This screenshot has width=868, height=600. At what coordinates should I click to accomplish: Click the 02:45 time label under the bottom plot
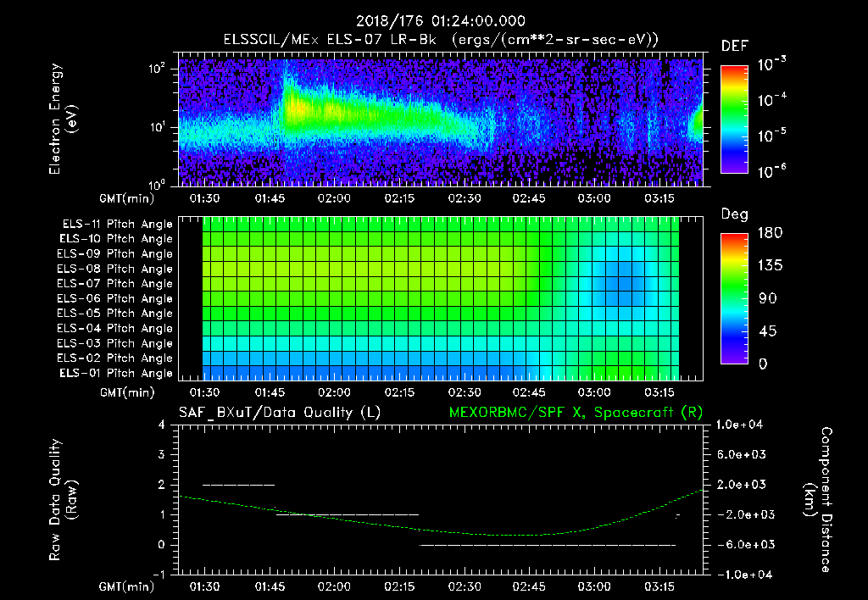tap(529, 586)
